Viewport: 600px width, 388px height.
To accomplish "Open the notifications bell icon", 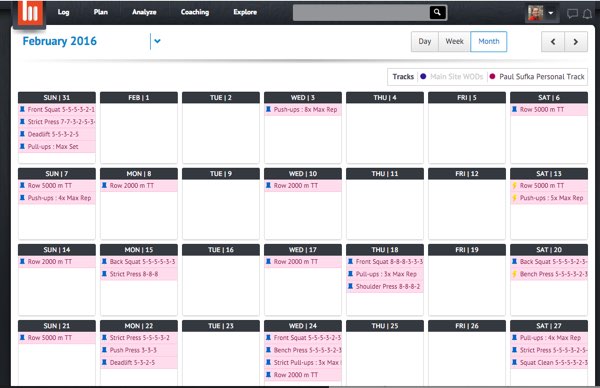I will [587, 14].
